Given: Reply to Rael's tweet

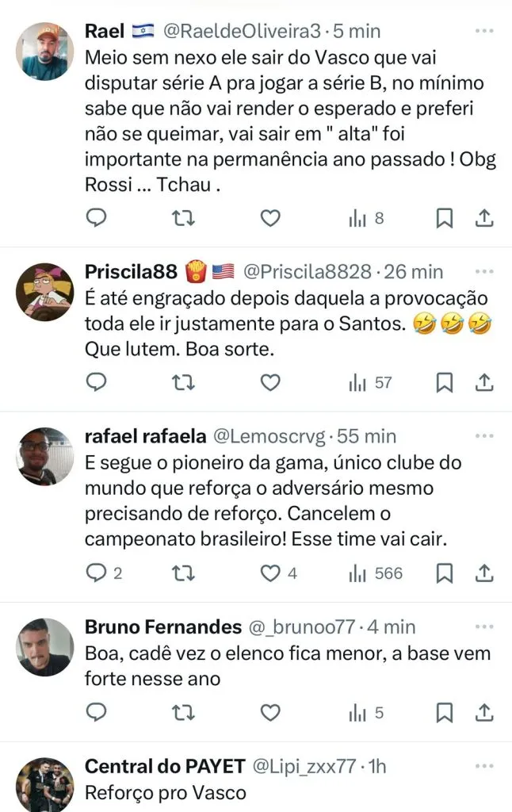Looking at the screenshot, I should pyautogui.click(x=96, y=217).
